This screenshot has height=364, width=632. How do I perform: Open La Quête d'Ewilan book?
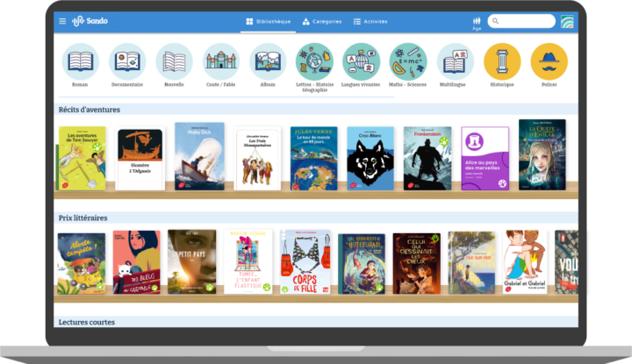click(542, 154)
